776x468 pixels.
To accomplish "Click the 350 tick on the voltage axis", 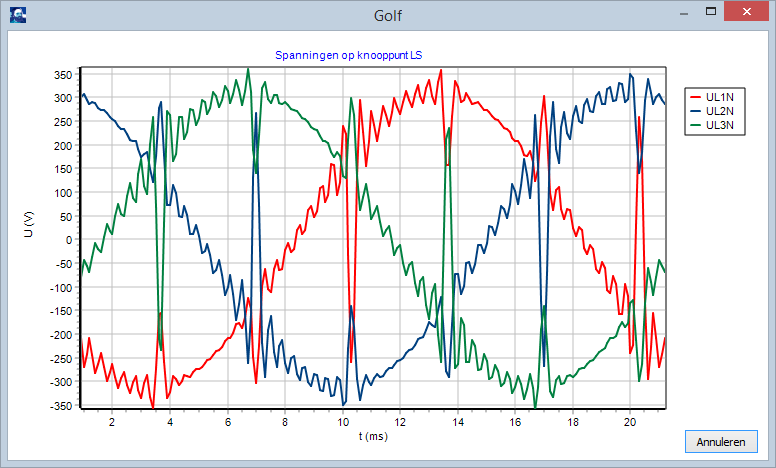I will click(x=64, y=75).
